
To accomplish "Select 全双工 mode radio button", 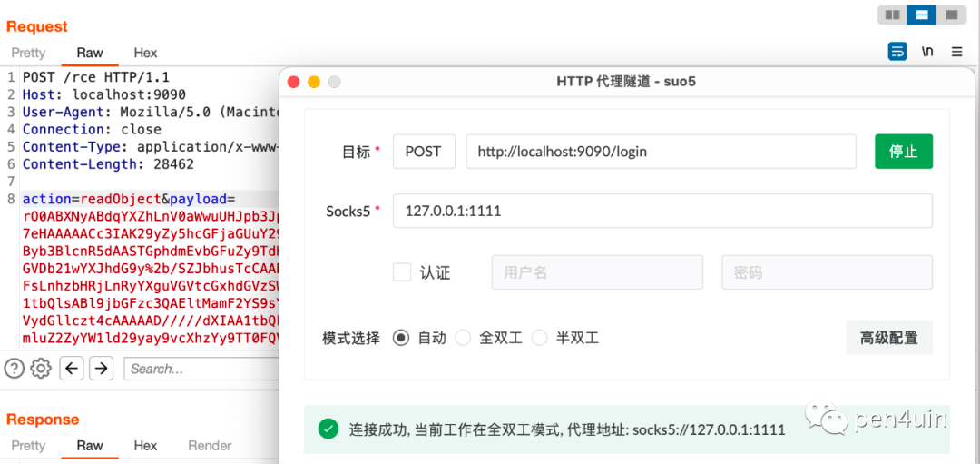I will [463, 339].
